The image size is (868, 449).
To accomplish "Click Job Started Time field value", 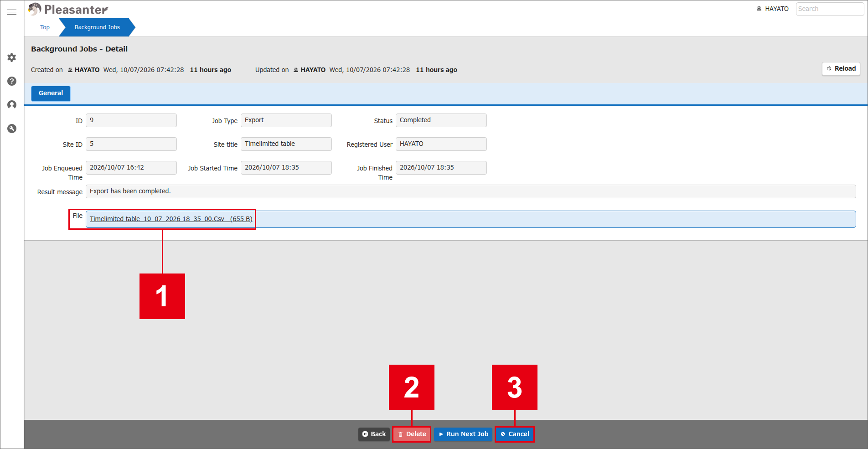I will pos(286,168).
